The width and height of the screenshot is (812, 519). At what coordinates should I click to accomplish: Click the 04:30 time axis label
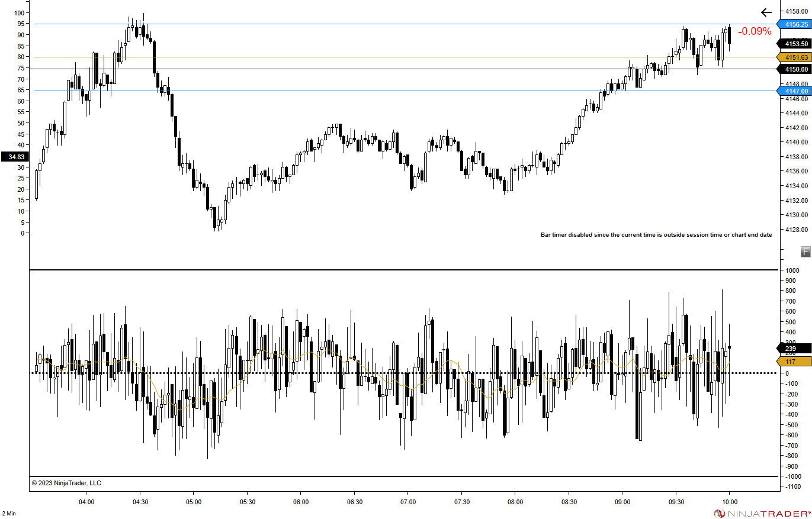tap(140, 502)
